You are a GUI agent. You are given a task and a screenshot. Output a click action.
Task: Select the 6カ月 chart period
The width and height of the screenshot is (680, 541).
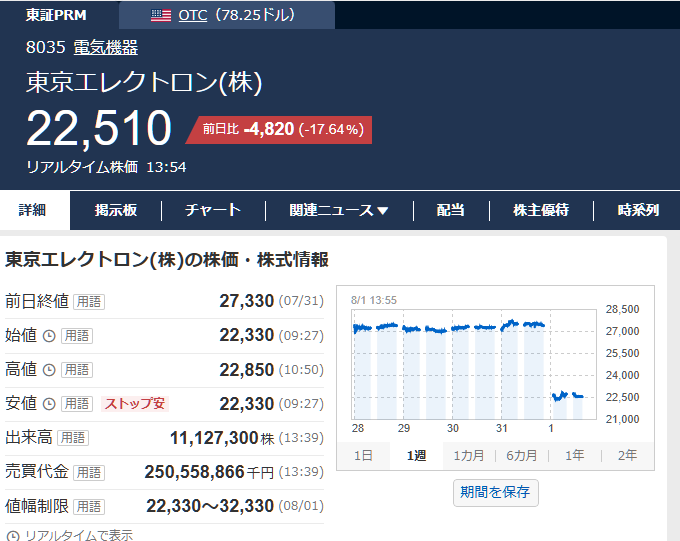tap(522, 456)
